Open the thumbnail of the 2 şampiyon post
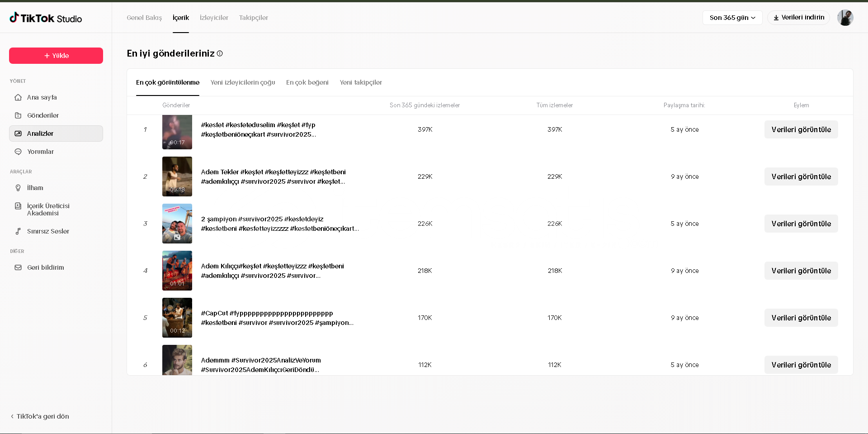868x434 pixels. pyautogui.click(x=177, y=224)
